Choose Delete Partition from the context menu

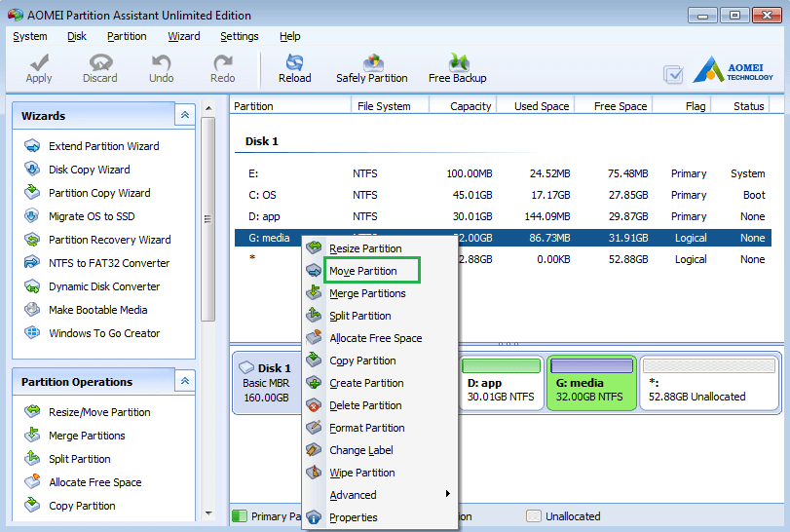point(380,405)
